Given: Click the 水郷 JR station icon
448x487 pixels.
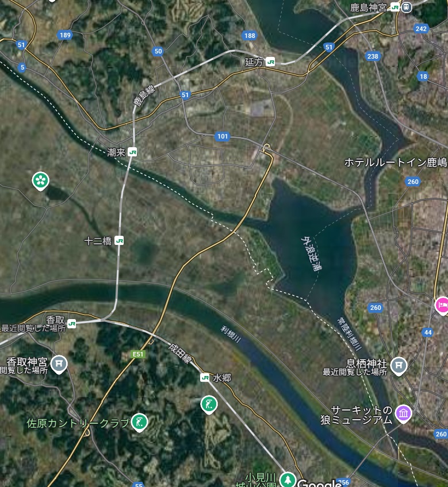Looking at the screenshot, I should pos(205,377).
